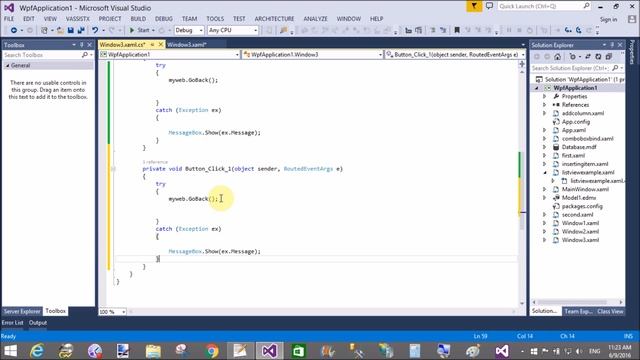Open the Error List tab
Screen dimensions: 640x360
pyautogui.click(x=13, y=322)
